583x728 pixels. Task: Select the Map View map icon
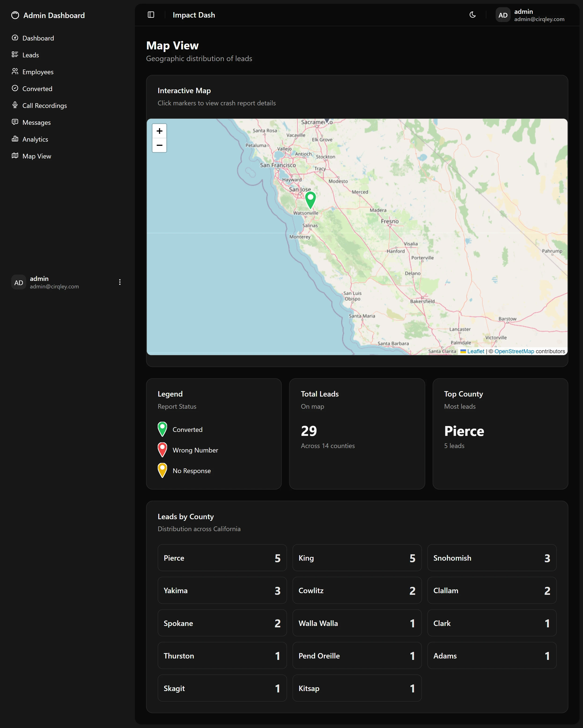15,156
